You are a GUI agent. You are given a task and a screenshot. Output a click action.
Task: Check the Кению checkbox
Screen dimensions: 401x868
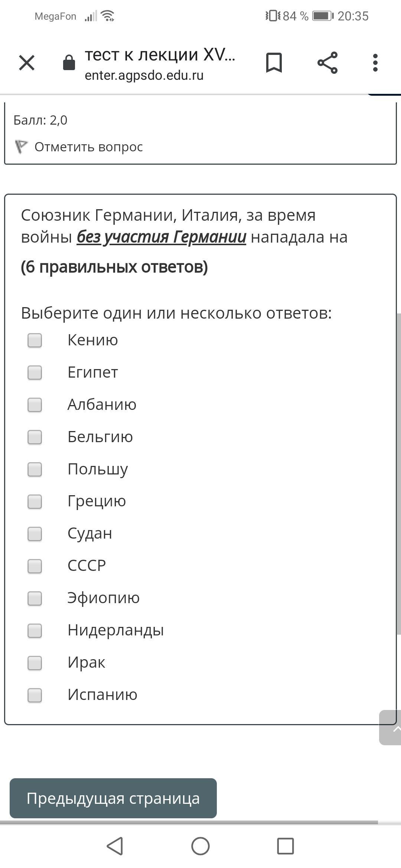point(35,340)
